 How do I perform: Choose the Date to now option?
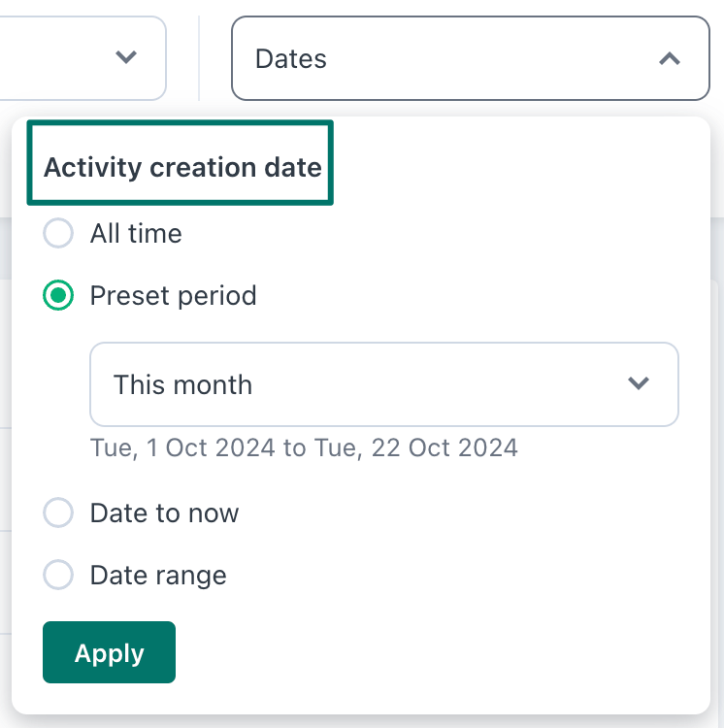58,513
